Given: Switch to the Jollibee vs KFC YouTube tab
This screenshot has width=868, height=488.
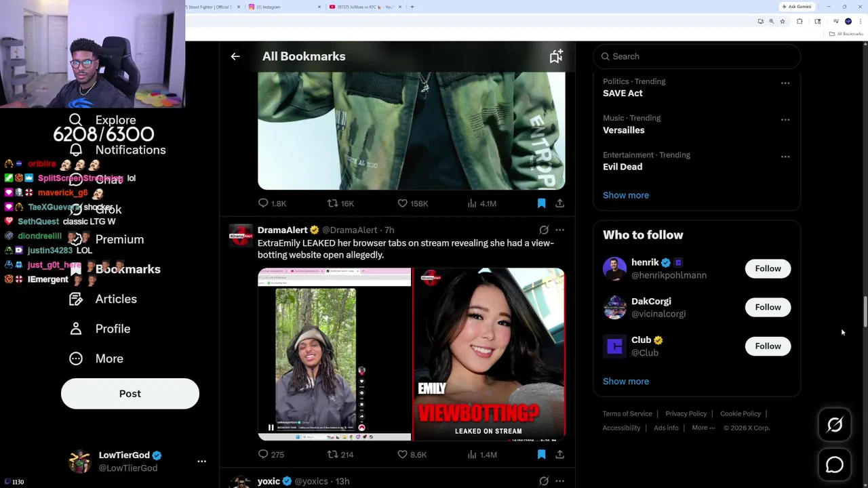Looking at the screenshot, I should coord(365,7).
